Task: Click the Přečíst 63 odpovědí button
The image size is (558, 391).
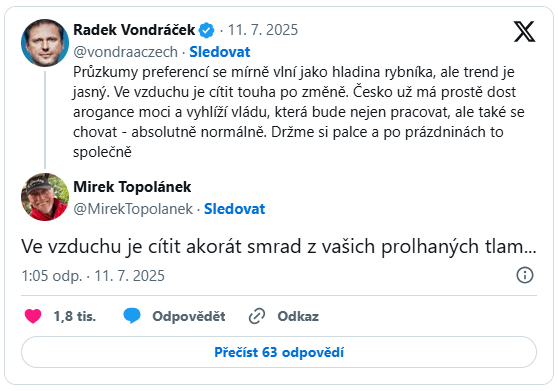Action: (279, 352)
